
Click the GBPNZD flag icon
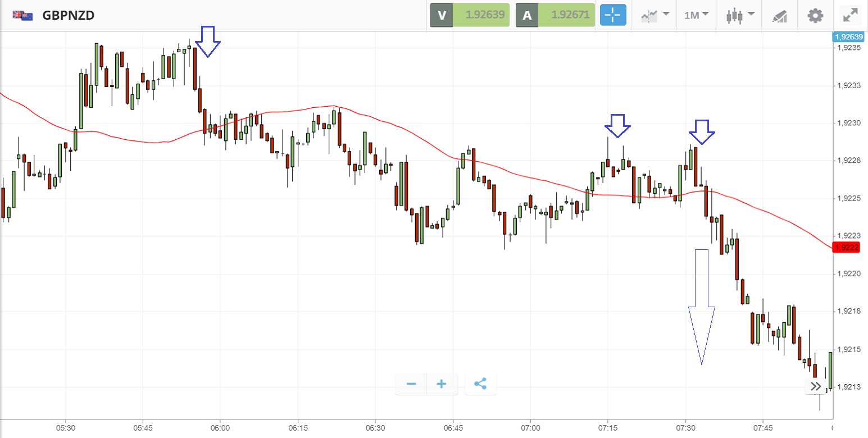click(x=22, y=16)
